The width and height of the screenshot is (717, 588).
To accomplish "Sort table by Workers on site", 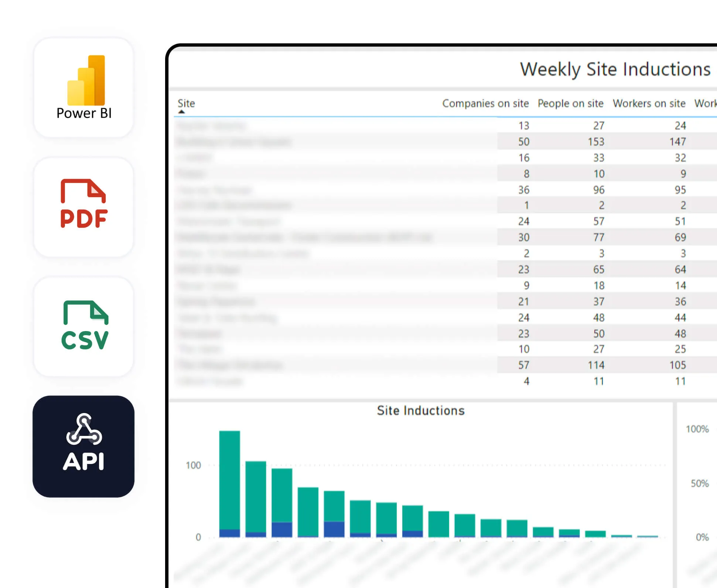I will pos(649,104).
